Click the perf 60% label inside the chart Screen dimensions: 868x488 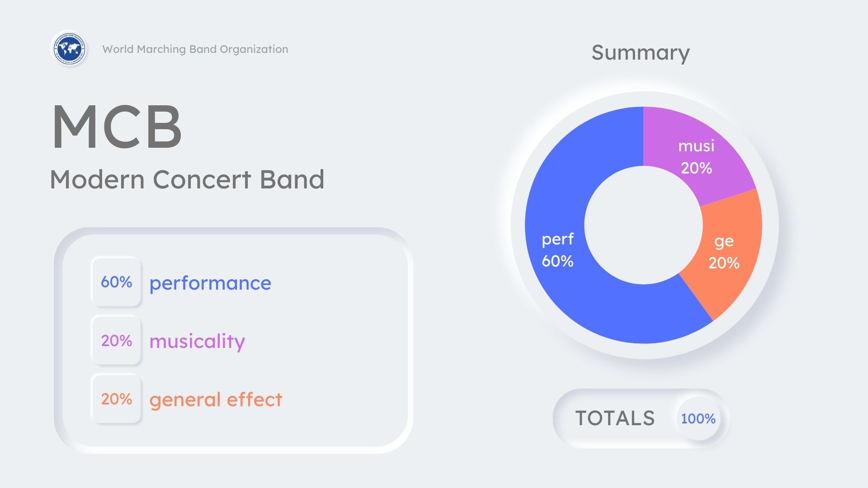click(557, 250)
